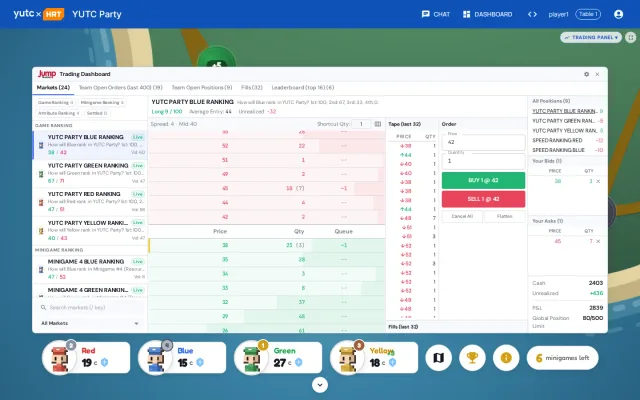The image size is (640, 400).
Task: Expand the All Markets dropdown
Action: pos(89,323)
